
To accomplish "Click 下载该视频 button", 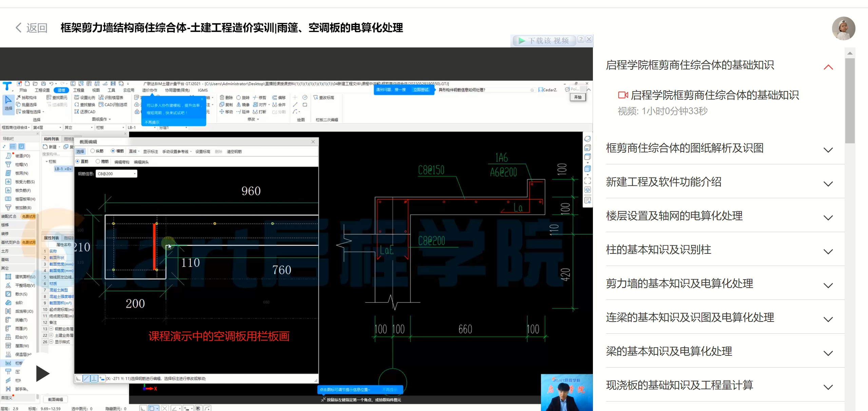I will (544, 41).
